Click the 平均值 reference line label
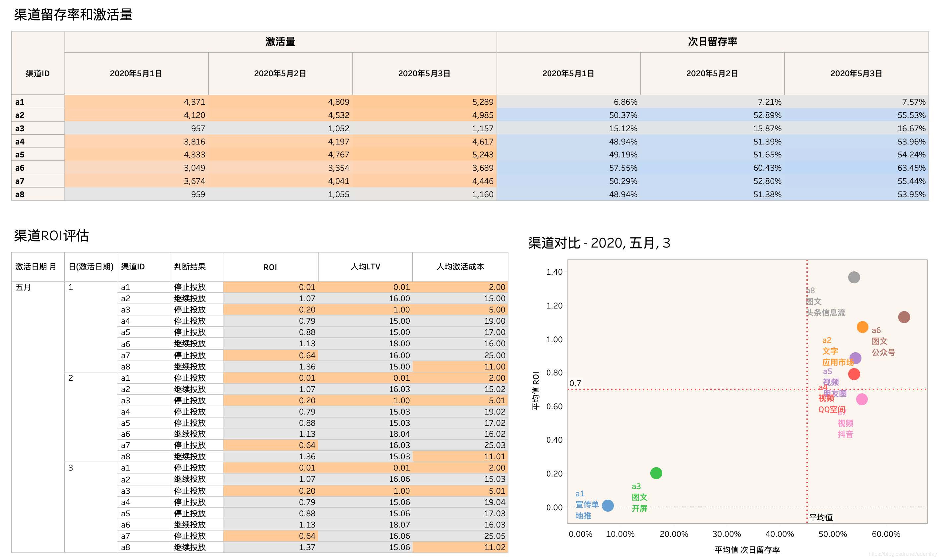Screen dimensions: 940x560 [821, 517]
